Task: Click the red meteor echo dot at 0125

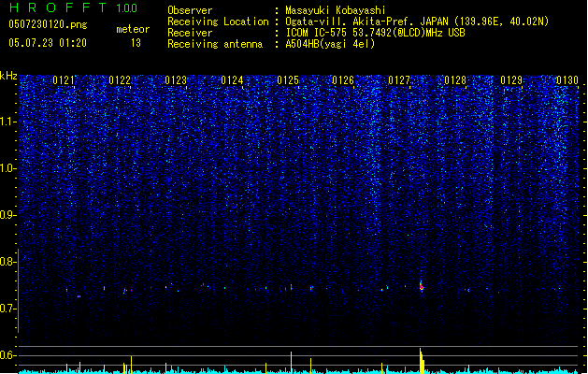Action: click(291, 287)
